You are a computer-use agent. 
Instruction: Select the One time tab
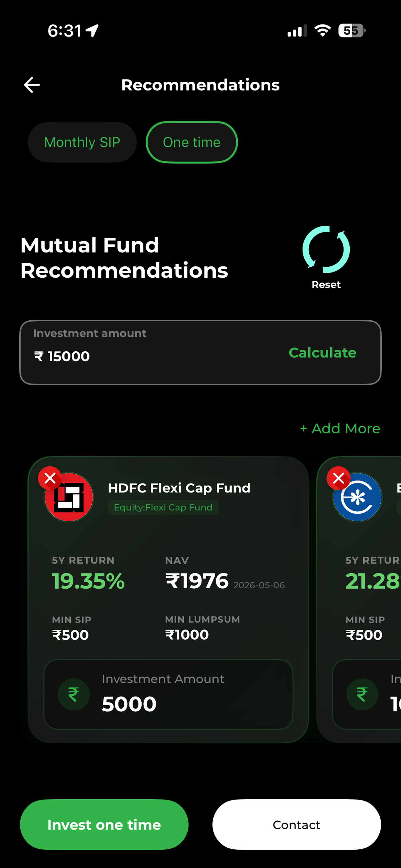pos(192,142)
